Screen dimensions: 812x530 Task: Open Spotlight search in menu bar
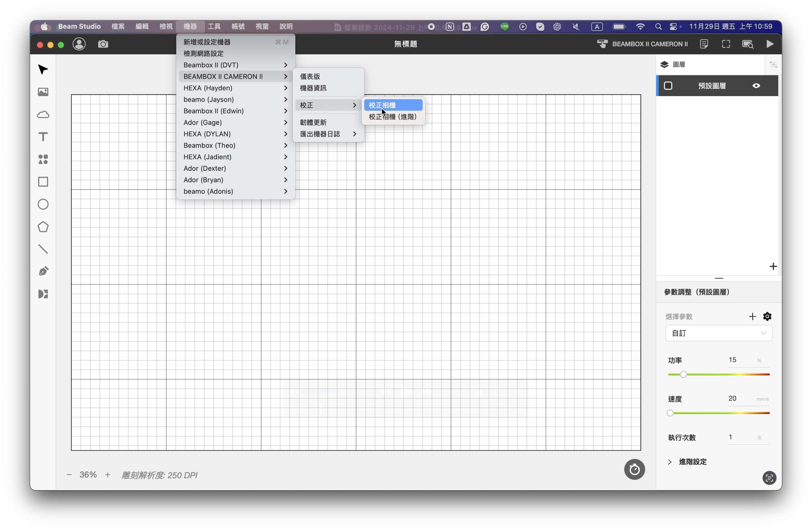(658, 27)
